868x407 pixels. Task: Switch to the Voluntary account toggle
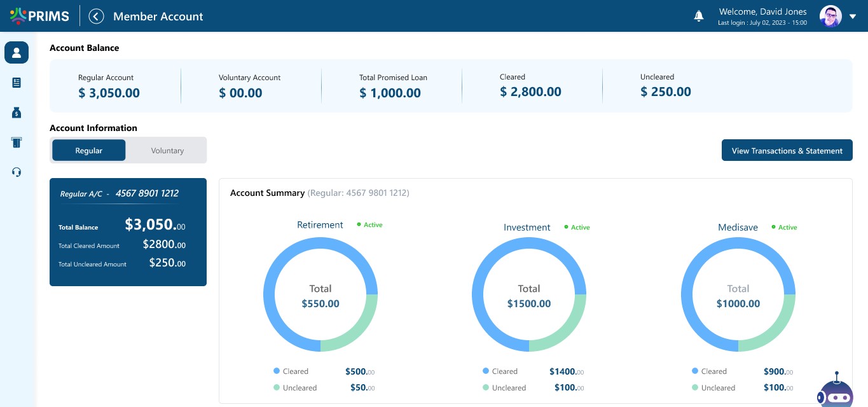[x=167, y=151]
